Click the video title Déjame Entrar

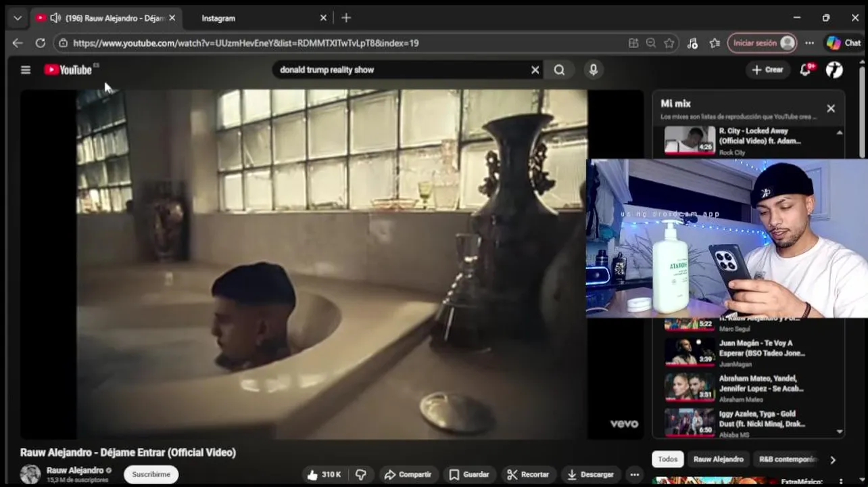coord(128,453)
